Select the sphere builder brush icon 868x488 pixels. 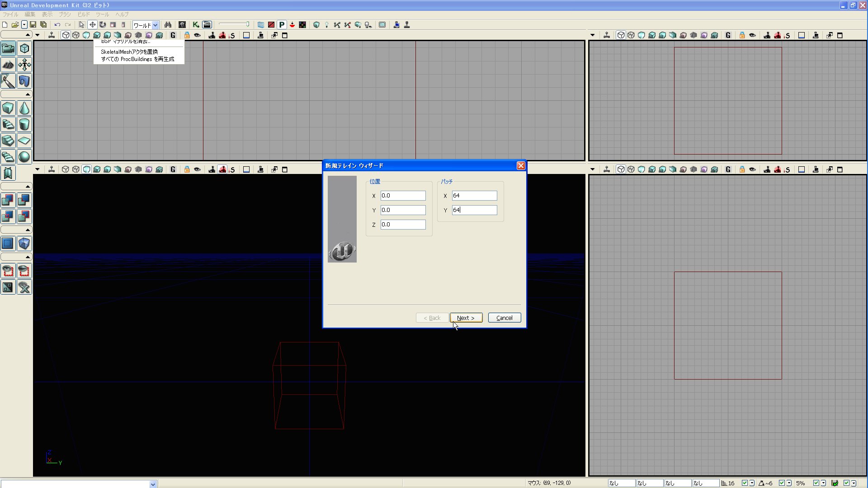[24, 157]
